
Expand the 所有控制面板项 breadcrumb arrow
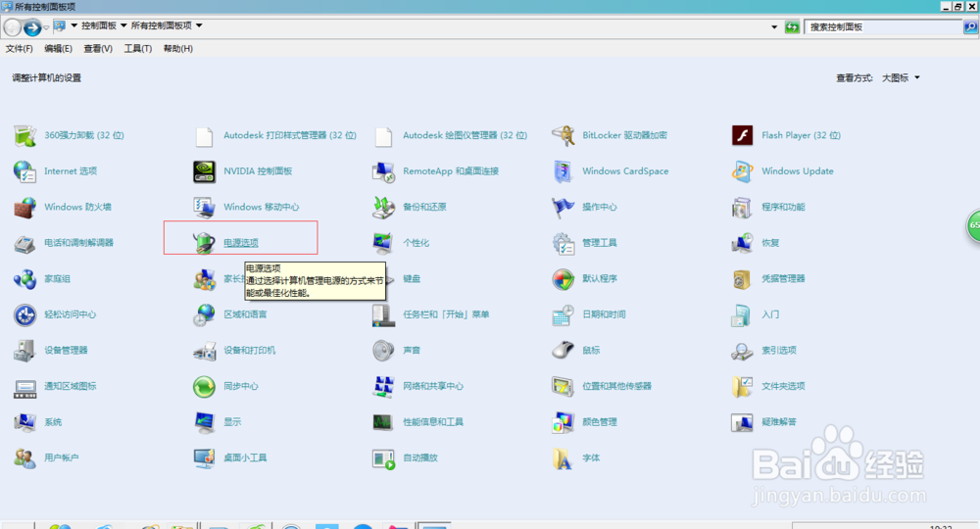tap(199, 25)
